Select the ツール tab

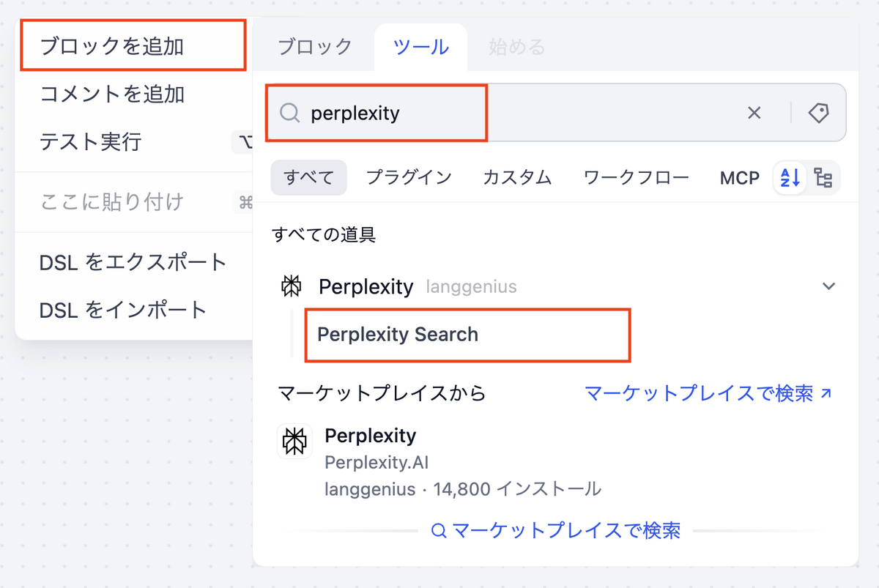point(421,48)
